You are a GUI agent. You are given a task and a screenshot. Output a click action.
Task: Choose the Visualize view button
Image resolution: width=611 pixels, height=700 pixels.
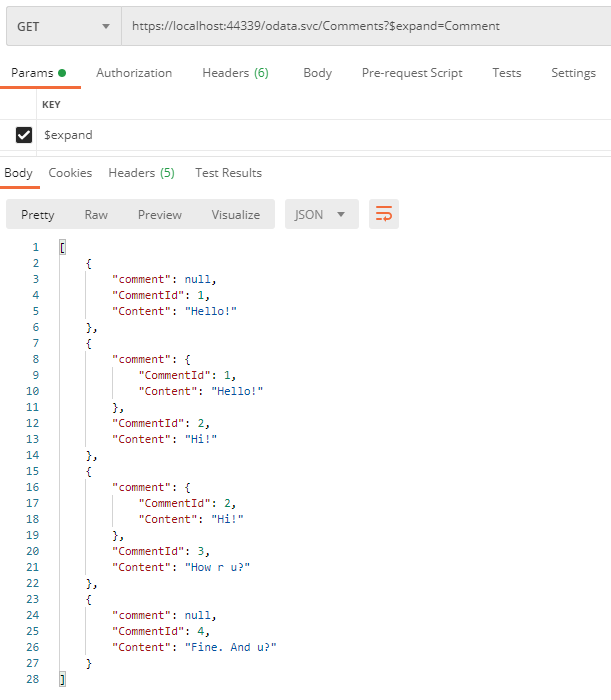click(235, 215)
